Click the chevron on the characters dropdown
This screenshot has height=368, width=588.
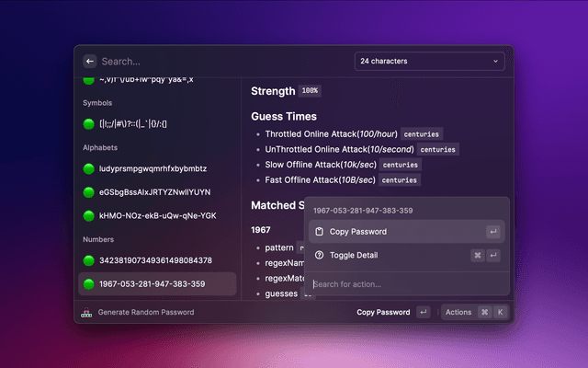coord(496,62)
